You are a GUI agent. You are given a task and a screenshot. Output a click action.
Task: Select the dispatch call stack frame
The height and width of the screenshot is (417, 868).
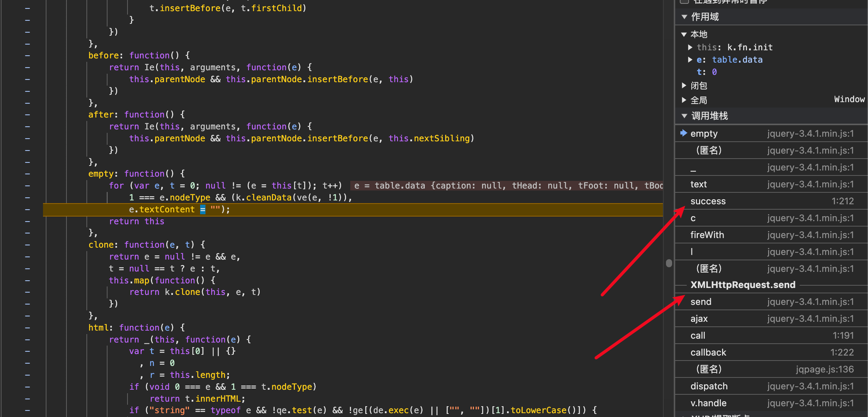click(x=709, y=386)
